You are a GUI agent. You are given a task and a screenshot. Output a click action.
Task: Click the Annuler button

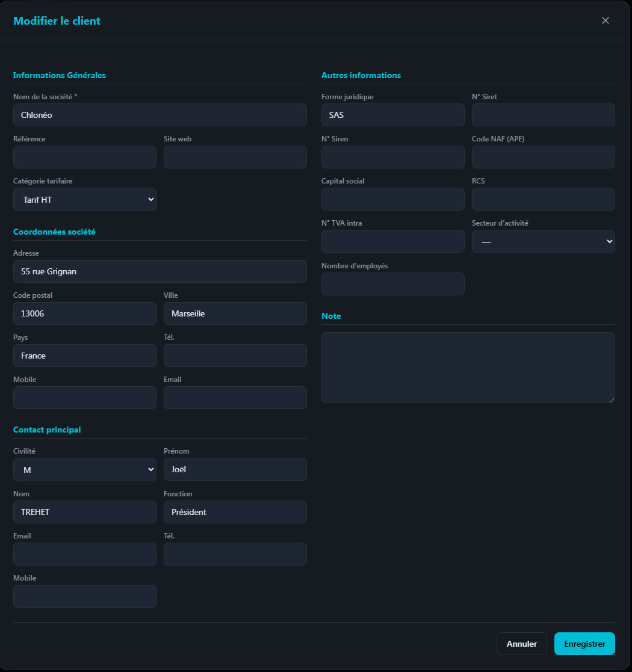coord(521,643)
